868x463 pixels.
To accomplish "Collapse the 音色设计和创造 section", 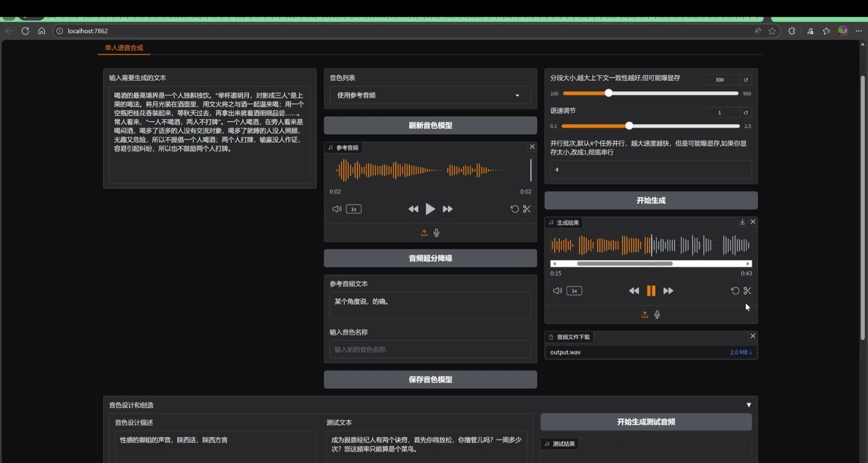I will click(749, 405).
